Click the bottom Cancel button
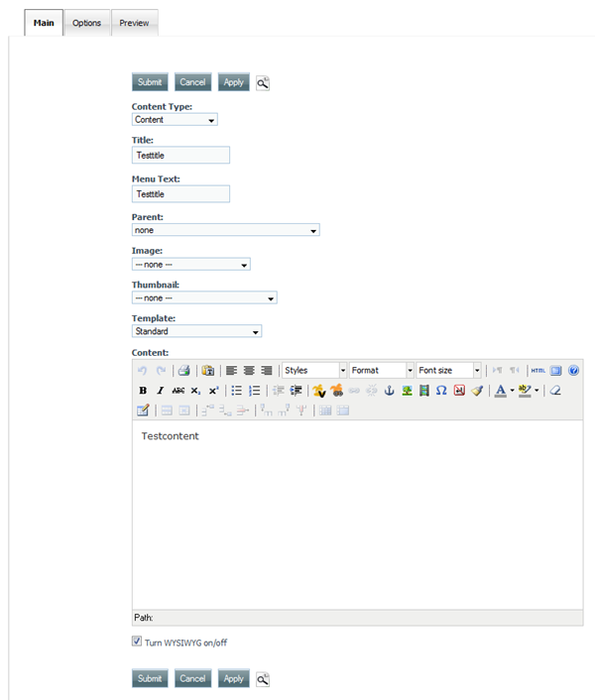This screenshot has height=700, width=595. 192,678
